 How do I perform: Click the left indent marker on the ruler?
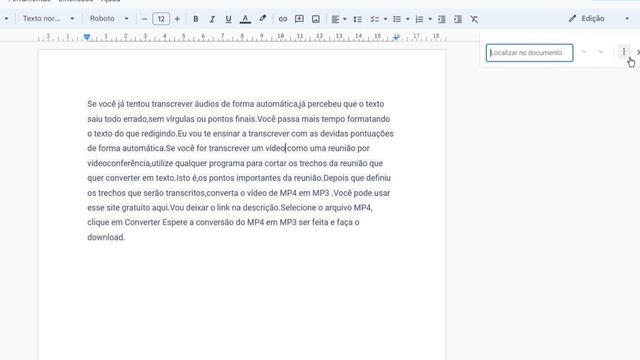click(87, 37)
